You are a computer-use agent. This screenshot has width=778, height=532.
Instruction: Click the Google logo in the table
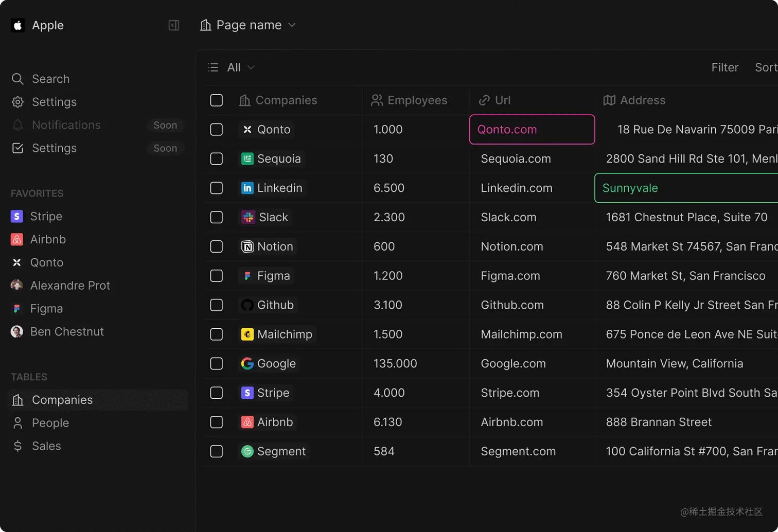pyautogui.click(x=247, y=364)
